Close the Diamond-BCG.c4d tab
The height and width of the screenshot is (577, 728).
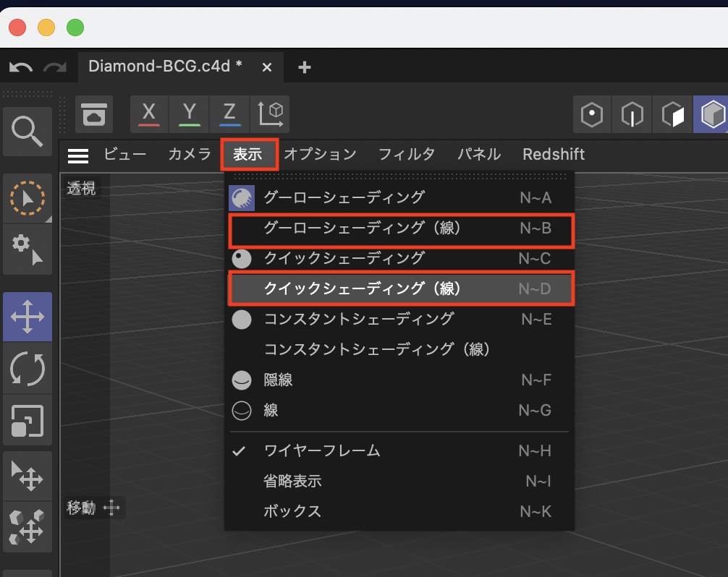pyautogui.click(x=266, y=67)
